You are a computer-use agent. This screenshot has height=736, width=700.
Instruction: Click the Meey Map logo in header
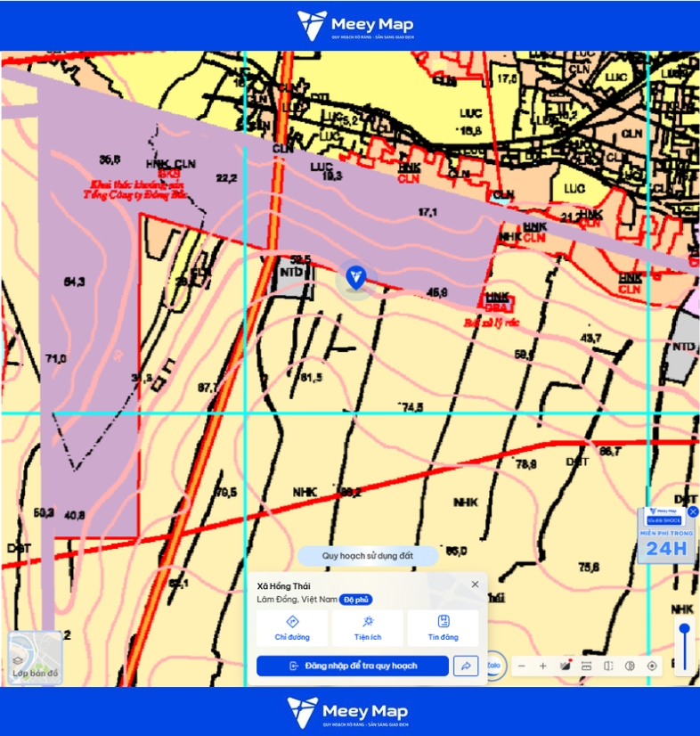pyautogui.click(x=355, y=25)
